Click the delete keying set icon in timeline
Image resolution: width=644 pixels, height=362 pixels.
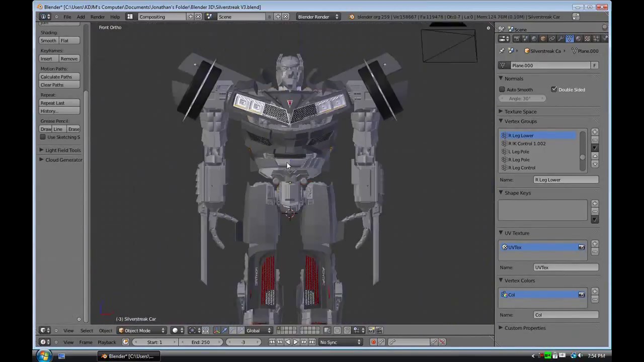(x=442, y=342)
